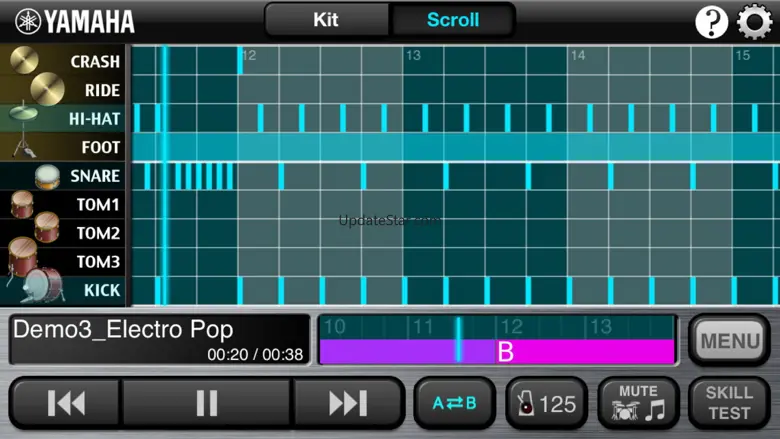Screen dimensions: 780x439
Task: Open settings with the gear icon
Action: point(755,22)
